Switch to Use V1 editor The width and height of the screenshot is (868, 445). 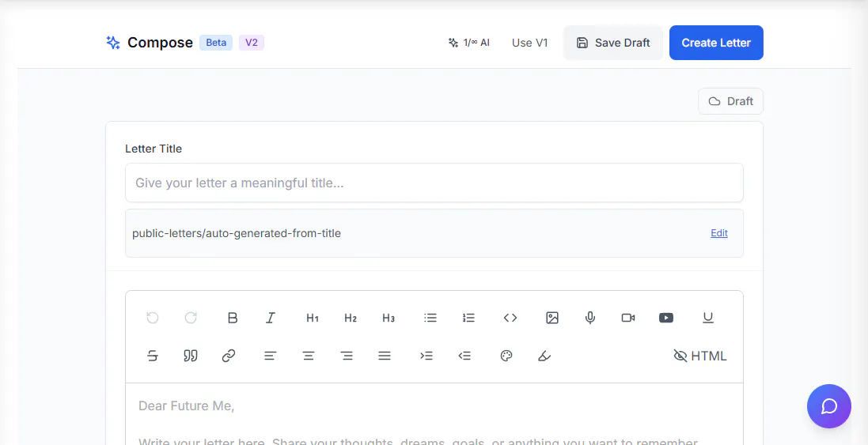click(530, 43)
